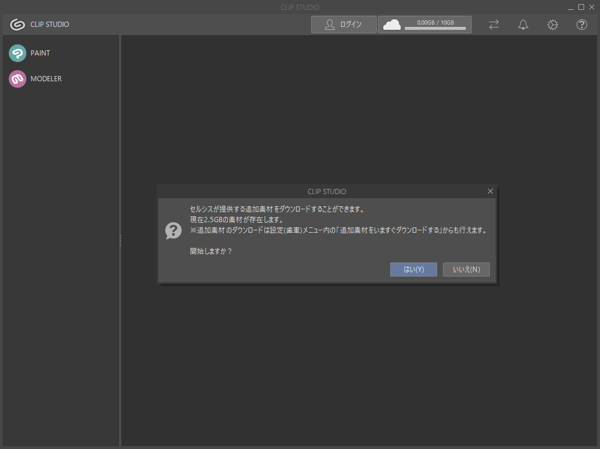Image resolution: width=600 pixels, height=449 pixels.
Task: Click the CLIP STUDIO logo icon
Action: click(x=17, y=24)
